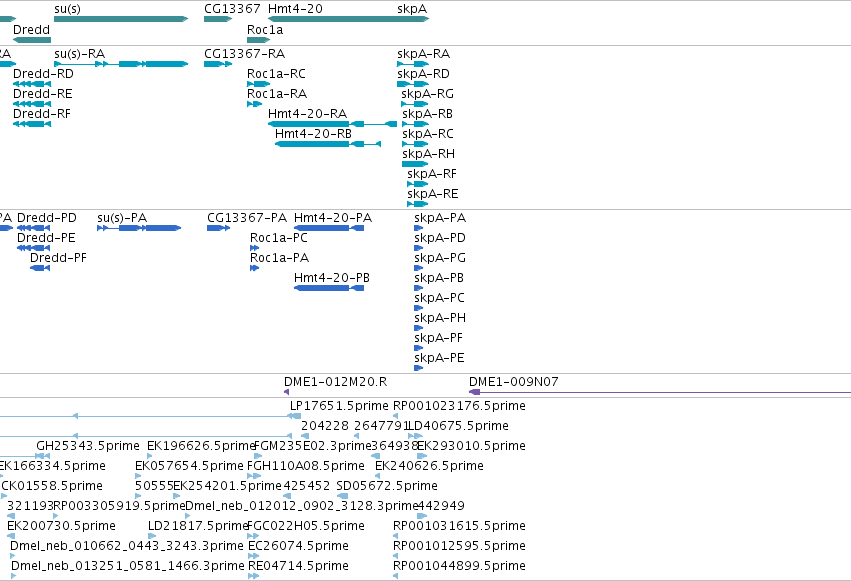Click the Dredd-PD protein label

tap(47, 218)
